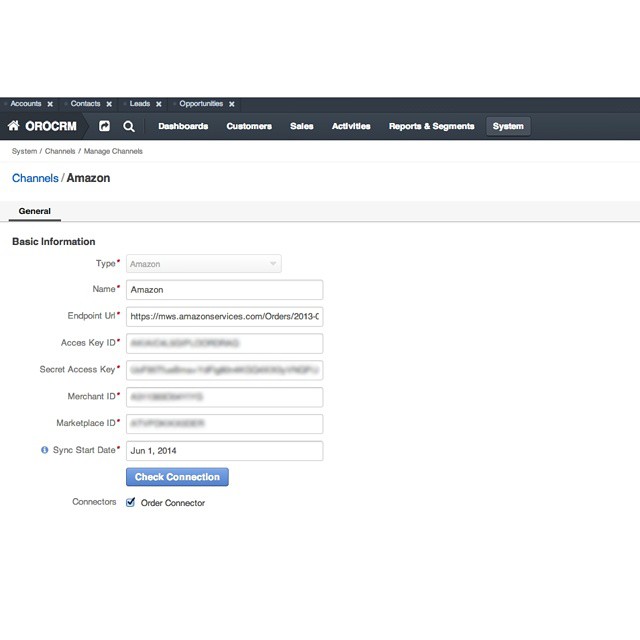The width and height of the screenshot is (640, 640).
Task: Click the Marketplace ID field
Action: click(x=224, y=424)
